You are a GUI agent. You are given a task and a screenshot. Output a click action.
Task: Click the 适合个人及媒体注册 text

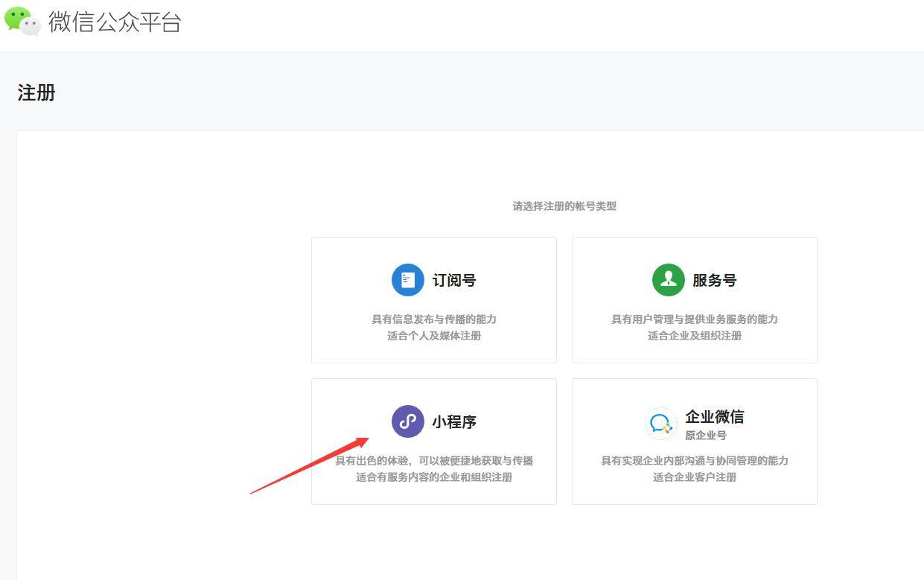click(x=434, y=336)
